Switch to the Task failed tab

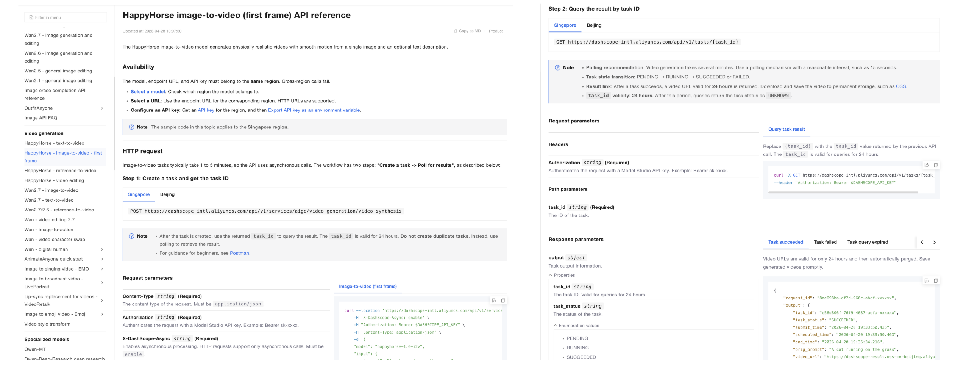pos(825,242)
